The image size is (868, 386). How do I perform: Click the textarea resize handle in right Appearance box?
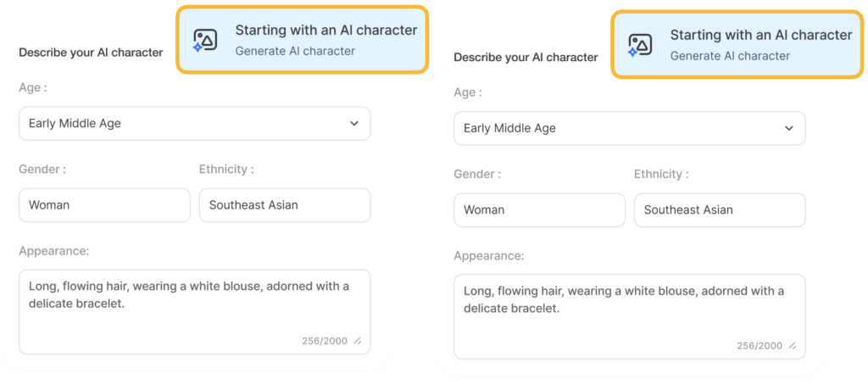(793, 346)
